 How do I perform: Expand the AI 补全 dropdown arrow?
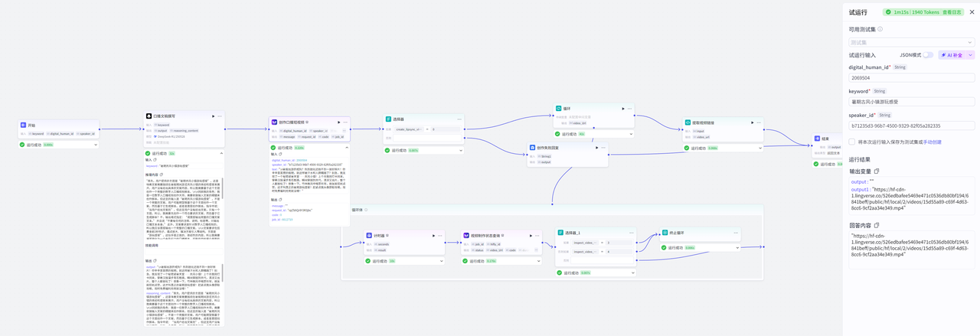point(971,55)
